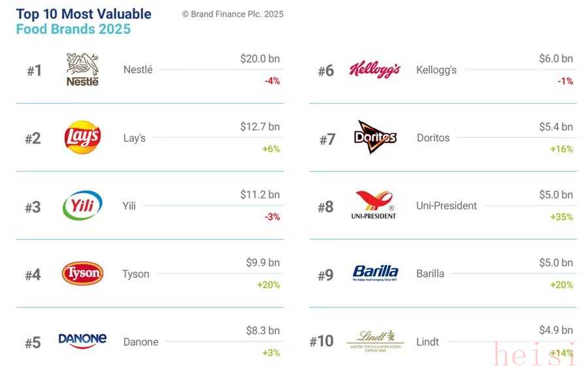Click the Lindt gold logo
The width and height of the screenshot is (588, 374).
(x=375, y=341)
